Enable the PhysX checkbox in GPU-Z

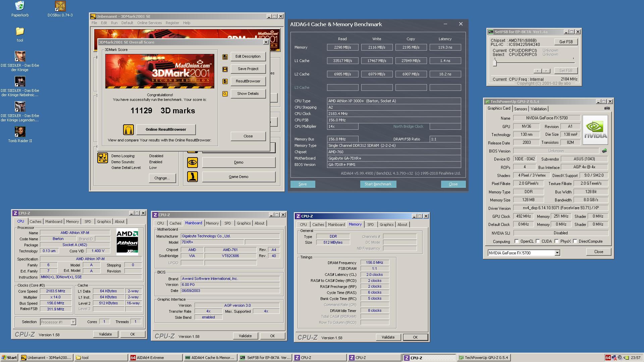tap(556, 241)
